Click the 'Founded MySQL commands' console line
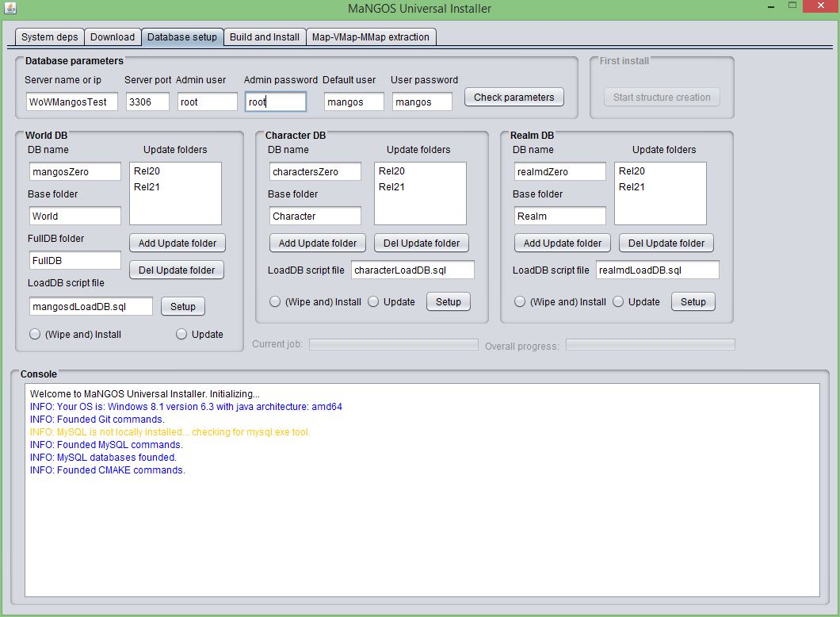The height and width of the screenshot is (617, 840). pyautogui.click(x=106, y=444)
